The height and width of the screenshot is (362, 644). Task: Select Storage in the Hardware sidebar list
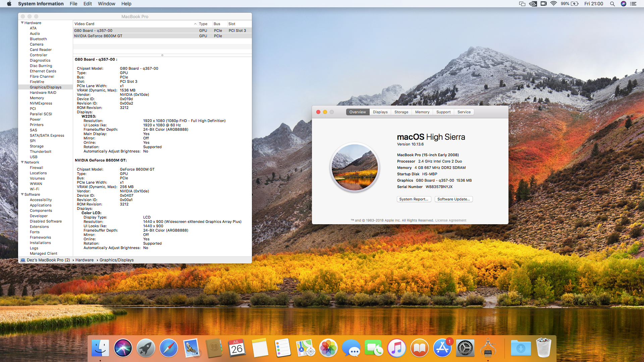37,146
